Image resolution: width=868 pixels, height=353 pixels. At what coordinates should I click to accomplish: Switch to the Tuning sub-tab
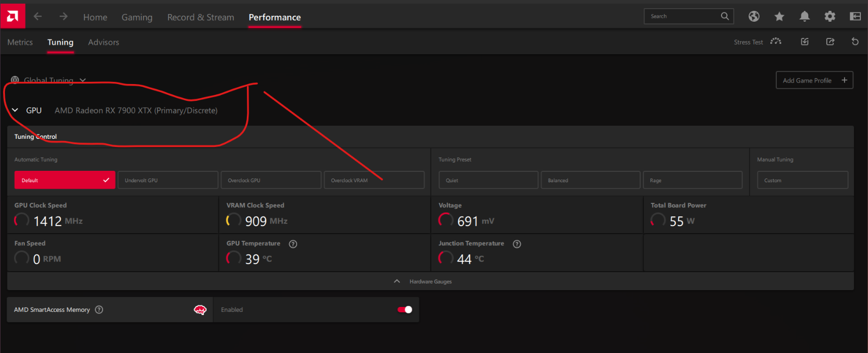tap(60, 42)
